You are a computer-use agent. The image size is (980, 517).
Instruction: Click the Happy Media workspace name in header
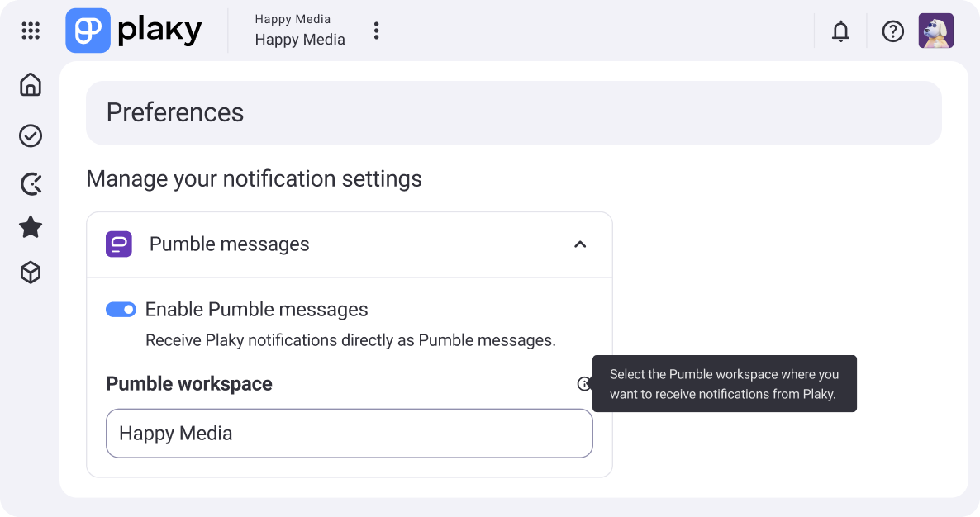click(300, 40)
